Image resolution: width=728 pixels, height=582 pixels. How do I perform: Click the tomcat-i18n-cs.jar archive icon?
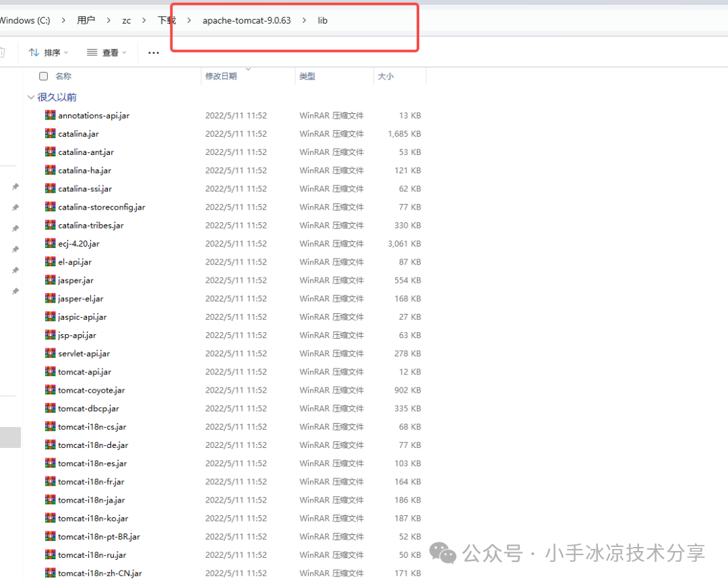50,426
